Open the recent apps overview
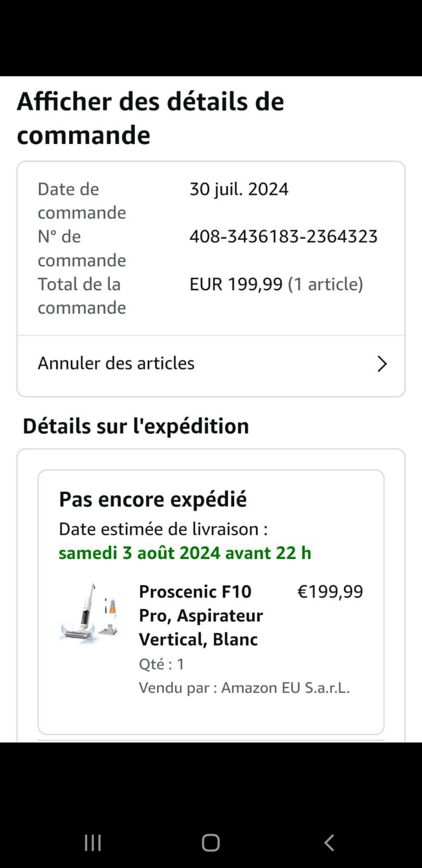The image size is (422, 868). [93, 843]
